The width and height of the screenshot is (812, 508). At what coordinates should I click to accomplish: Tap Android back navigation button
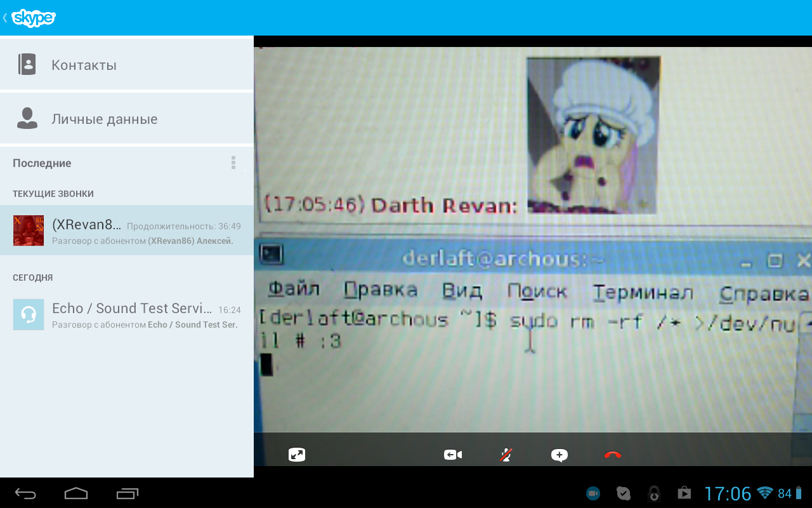[26, 493]
